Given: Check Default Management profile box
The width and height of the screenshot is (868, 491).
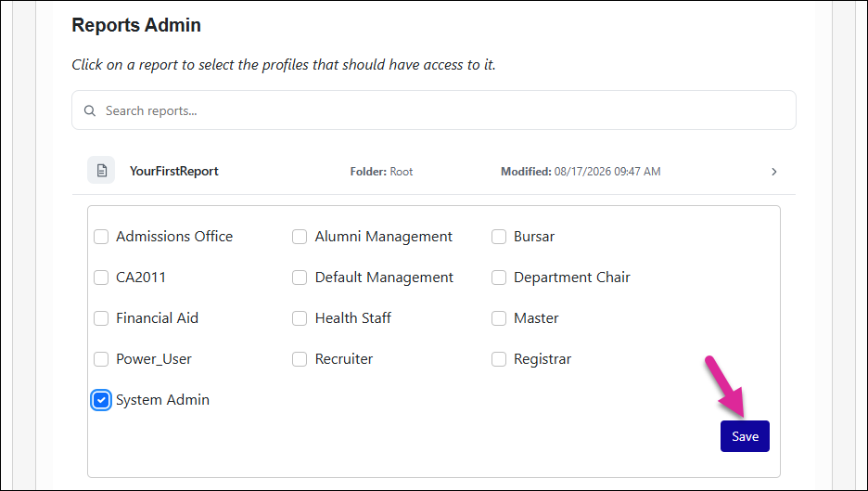Looking at the screenshot, I should pos(300,278).
